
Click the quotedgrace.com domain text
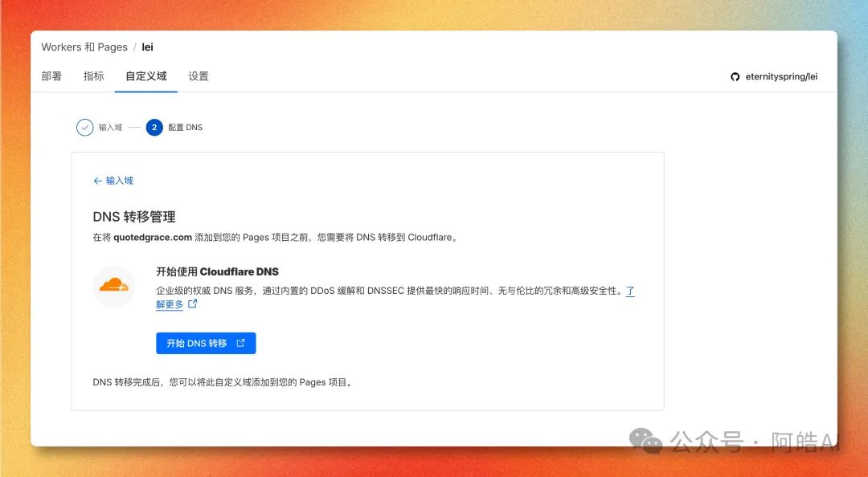pos(153,238)
